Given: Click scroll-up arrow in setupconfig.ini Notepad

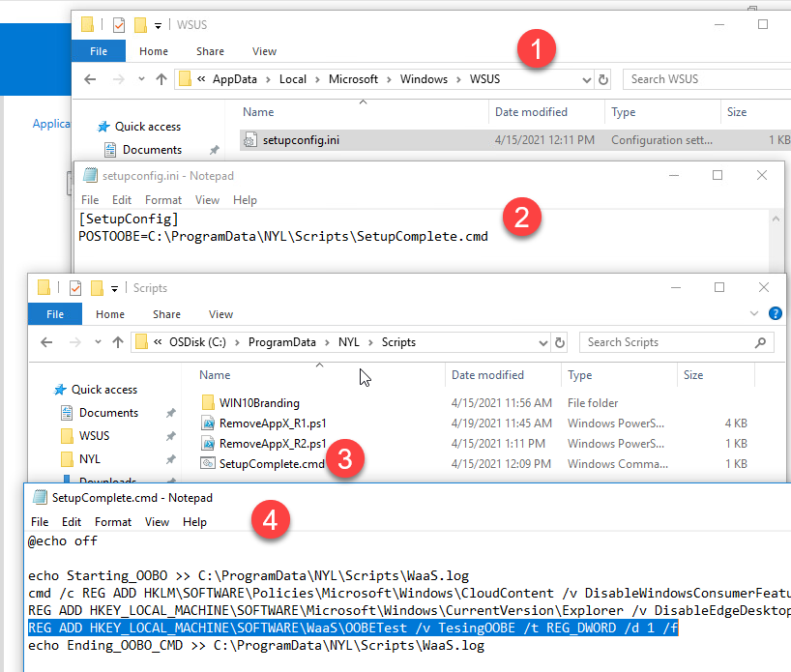Looking at the screenshot, I should (776, 219).
